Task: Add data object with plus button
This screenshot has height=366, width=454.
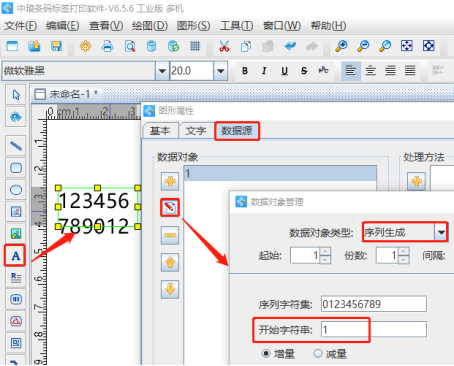Action: pos(170,181)
